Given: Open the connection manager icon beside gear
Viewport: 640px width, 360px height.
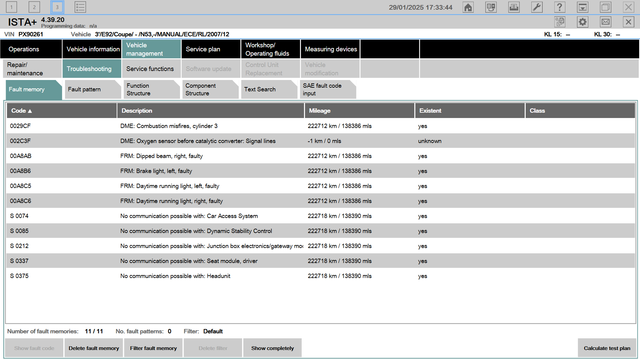Looking at the screenshot, I should click(x=560, y=22).
